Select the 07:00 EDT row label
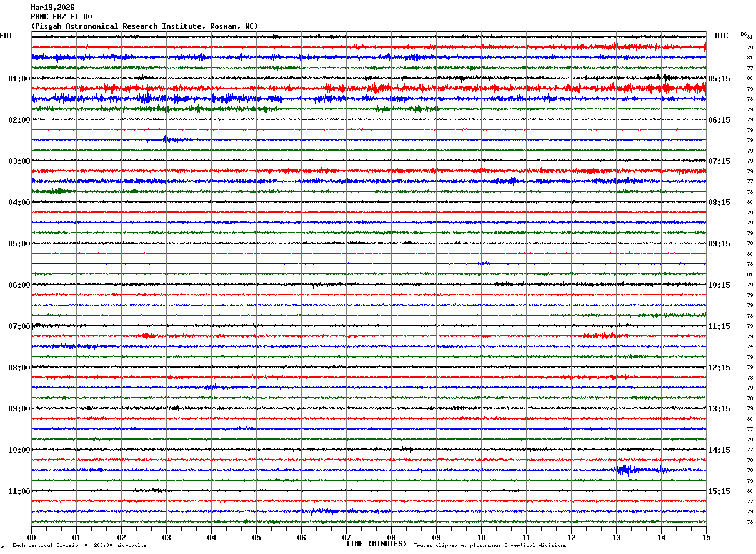This screenshot has width=756, height=554. [19, 326]
